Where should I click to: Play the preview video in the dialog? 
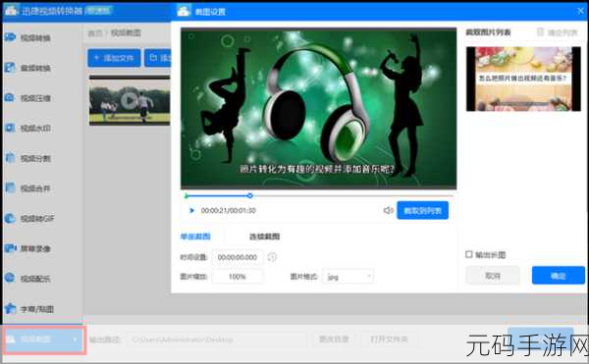[191, 211]
